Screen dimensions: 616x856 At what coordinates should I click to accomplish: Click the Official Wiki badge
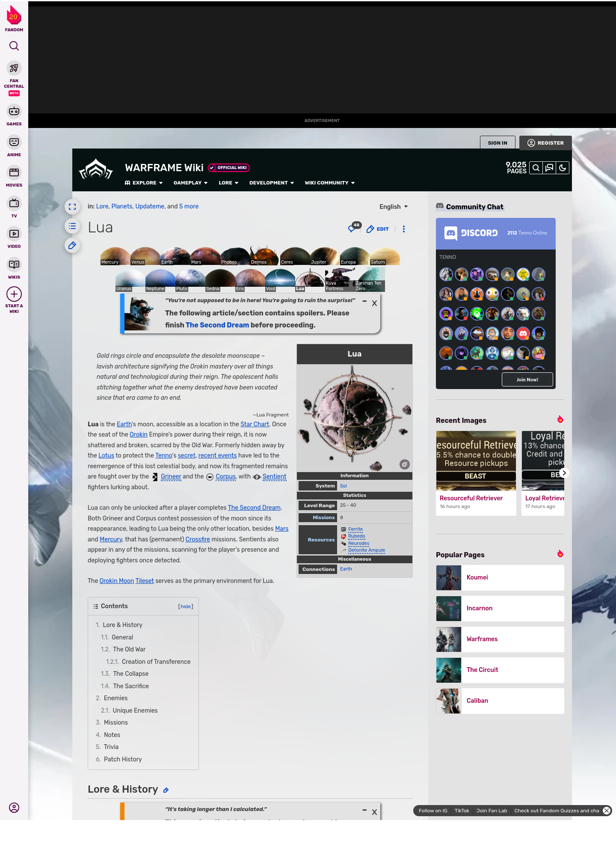tap(229, 168)
